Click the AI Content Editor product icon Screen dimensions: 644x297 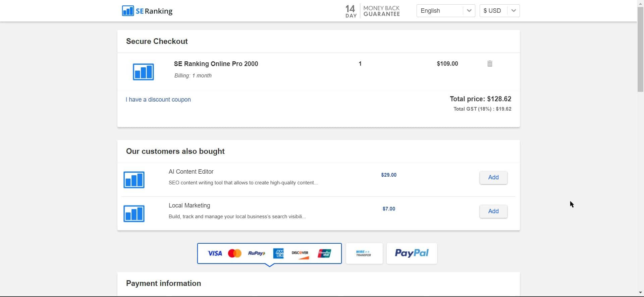point(134,180)
